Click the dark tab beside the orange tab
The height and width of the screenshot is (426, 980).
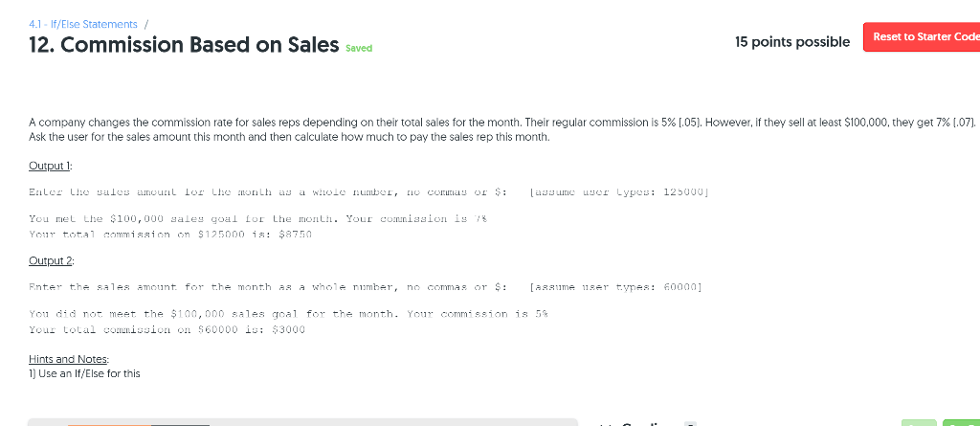point(180,422)
